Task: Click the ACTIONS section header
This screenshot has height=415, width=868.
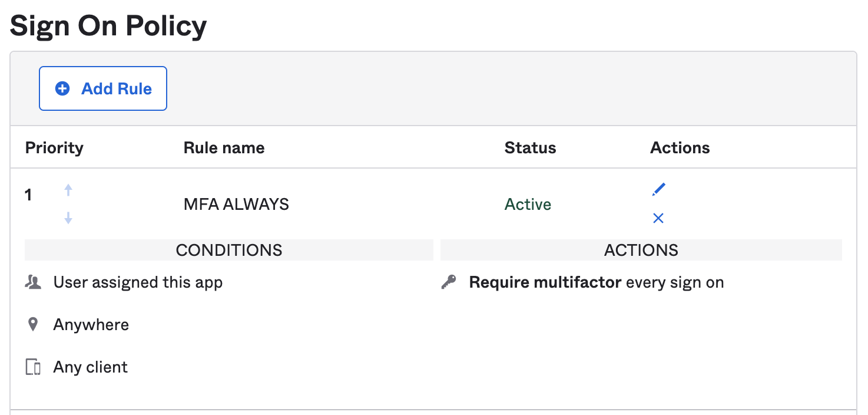Action: point(641,250)
